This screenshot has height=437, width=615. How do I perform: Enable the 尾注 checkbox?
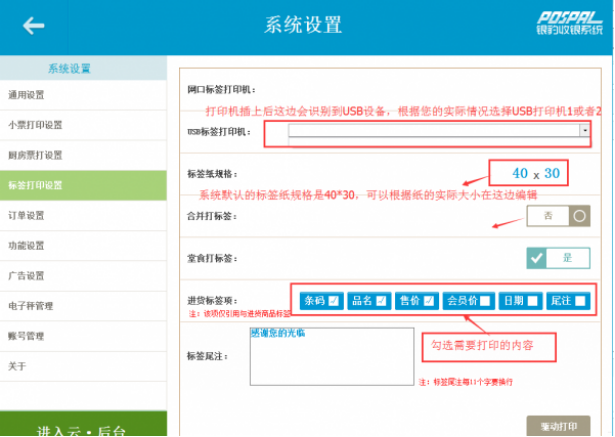point(581,300)
